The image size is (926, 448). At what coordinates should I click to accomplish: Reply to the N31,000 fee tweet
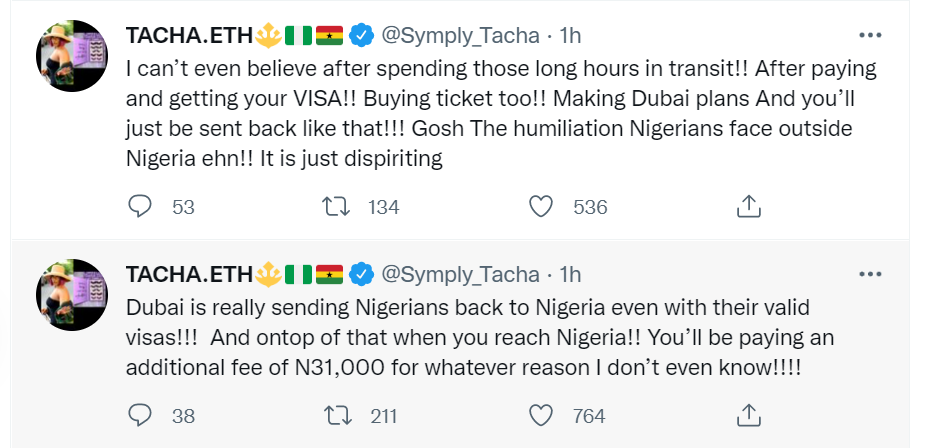[142, 415]
